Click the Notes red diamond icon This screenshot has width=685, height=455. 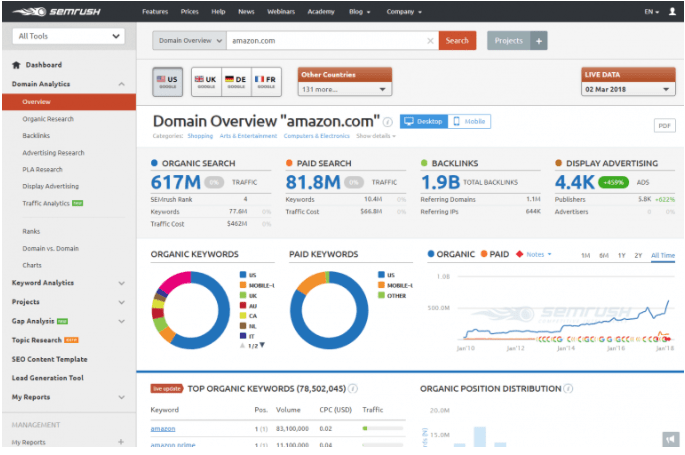coord(519,254)
